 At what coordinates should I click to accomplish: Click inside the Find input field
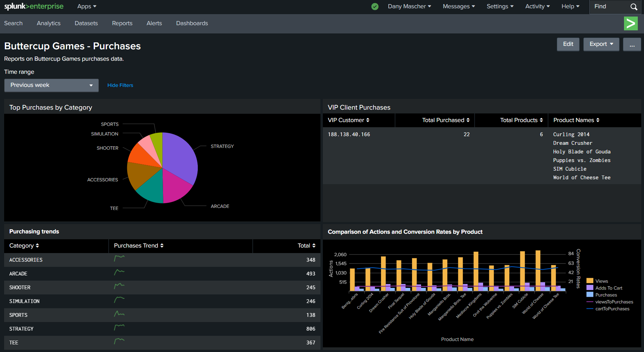610,7
